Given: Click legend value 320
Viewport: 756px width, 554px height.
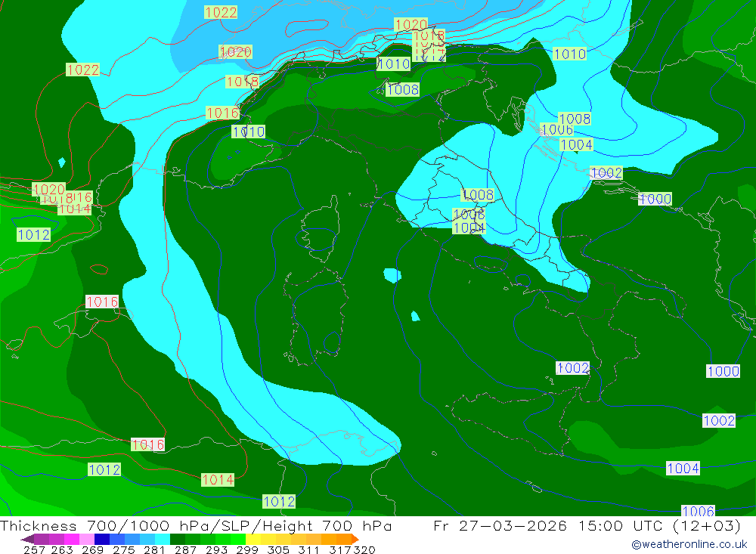Looking at the screenshot, I should coord(364,549).
